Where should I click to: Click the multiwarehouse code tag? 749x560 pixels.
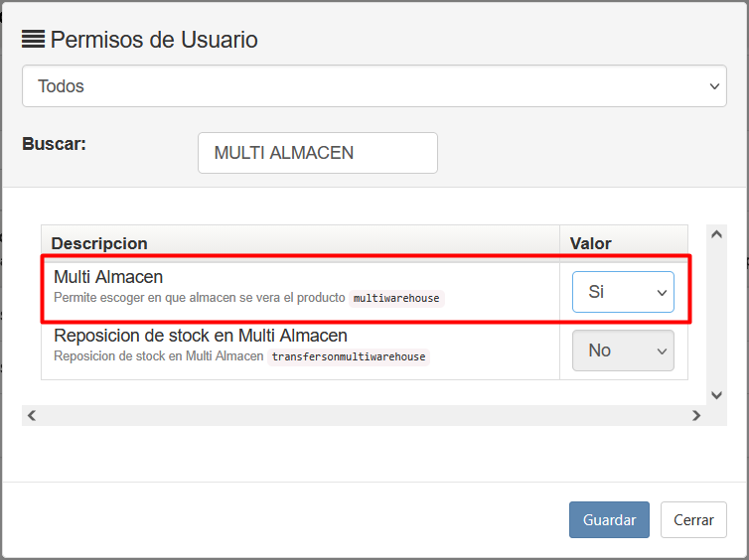pos(396,298)
